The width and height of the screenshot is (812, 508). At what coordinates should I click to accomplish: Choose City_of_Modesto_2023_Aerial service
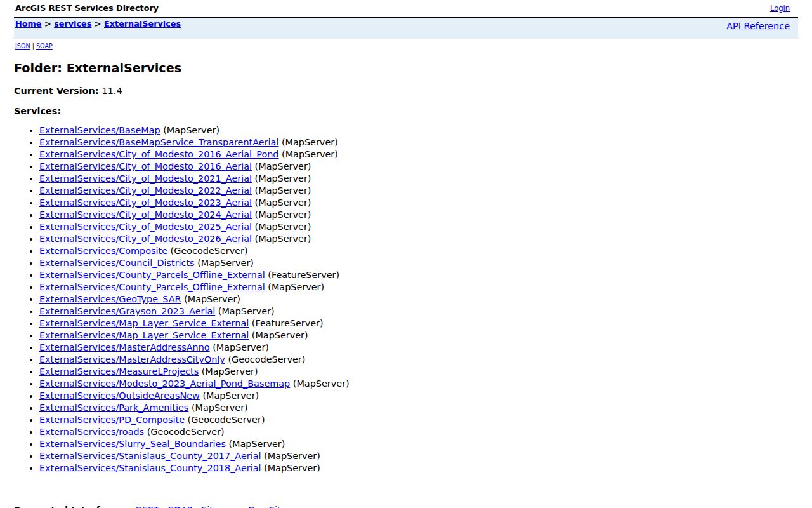pos(145,203)
